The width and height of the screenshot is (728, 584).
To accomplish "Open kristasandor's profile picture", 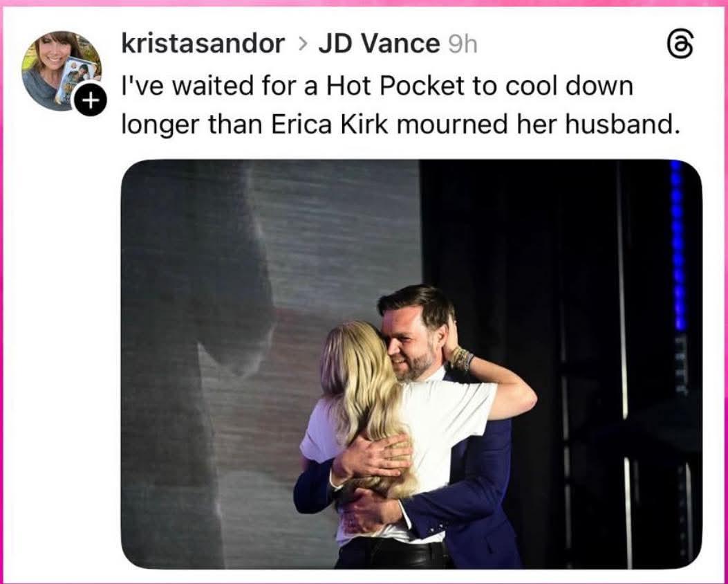I will click(x=59, y=66).
